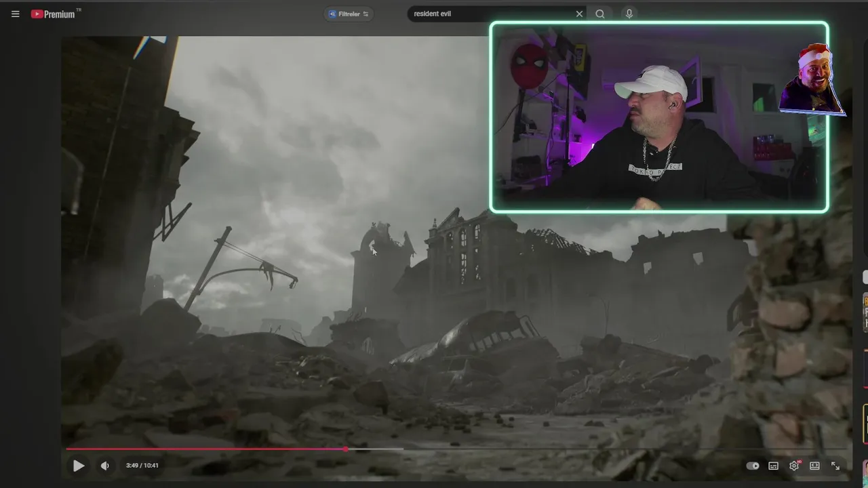Screen dimensions: 868x488
Task: Run search with magnifying glass icon
Action: [x=600, y=14]
